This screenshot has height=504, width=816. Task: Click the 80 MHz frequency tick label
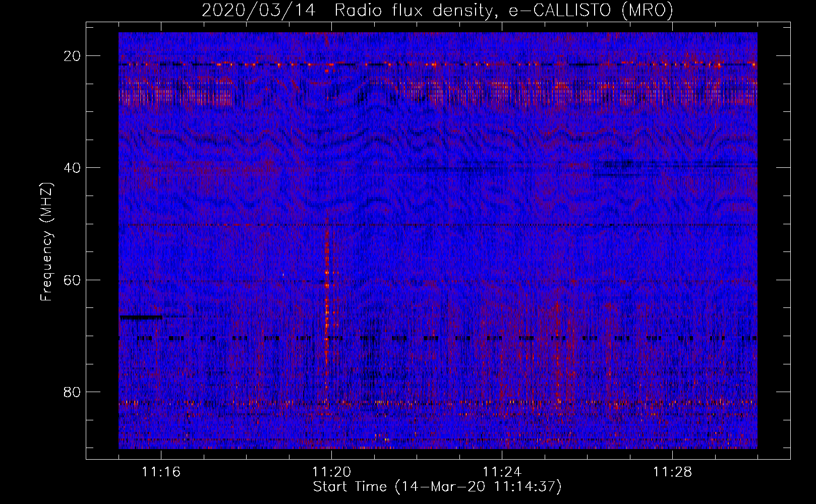coord(73,392)
